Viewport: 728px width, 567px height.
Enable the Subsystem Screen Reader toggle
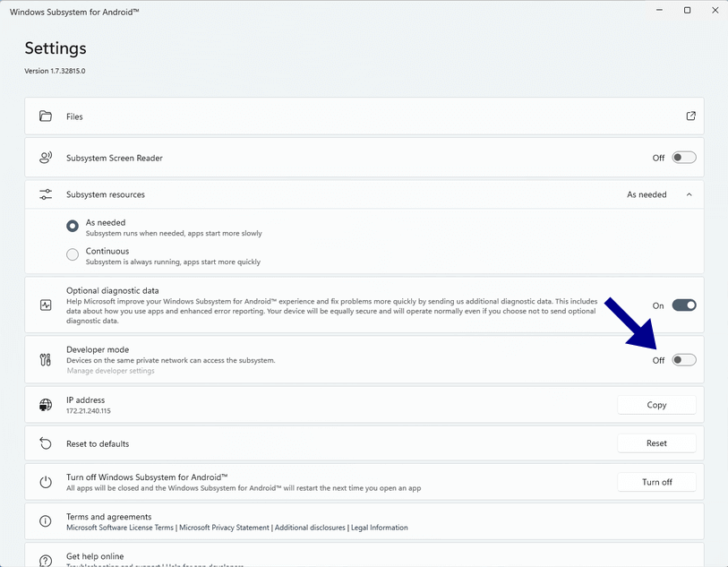(x=684, y=158)
